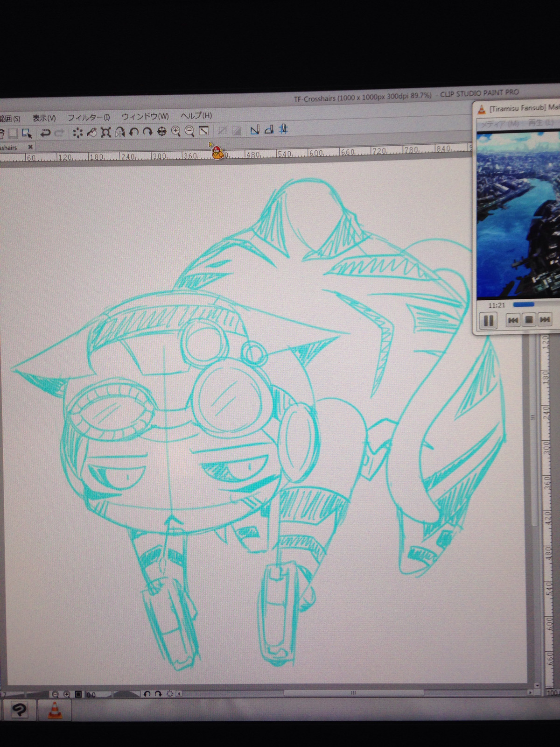Image resolution: width=560 pixels, height=747 pixels.
Task: Open the フィルター(I) Filter menu
Action: point(89,117)
